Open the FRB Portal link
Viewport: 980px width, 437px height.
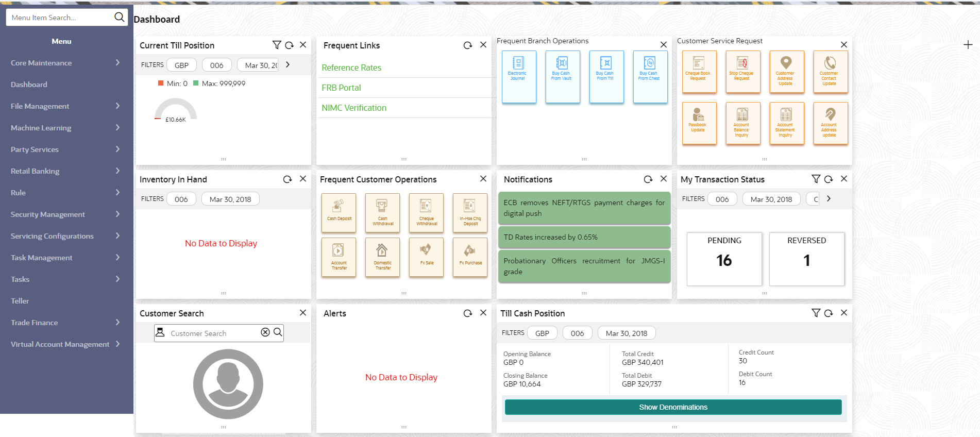coord(341,88)
